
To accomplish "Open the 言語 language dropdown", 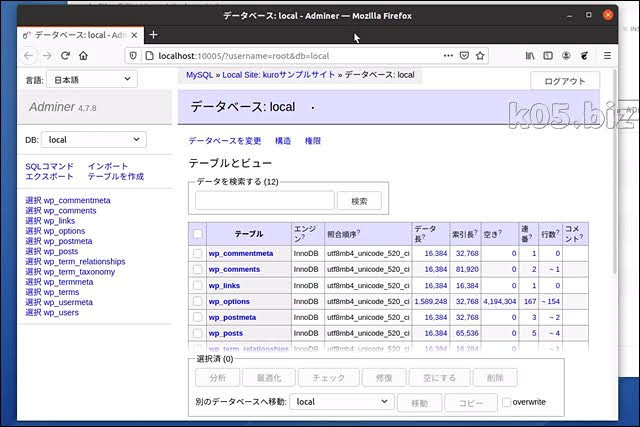I will [x=92, y=79].
